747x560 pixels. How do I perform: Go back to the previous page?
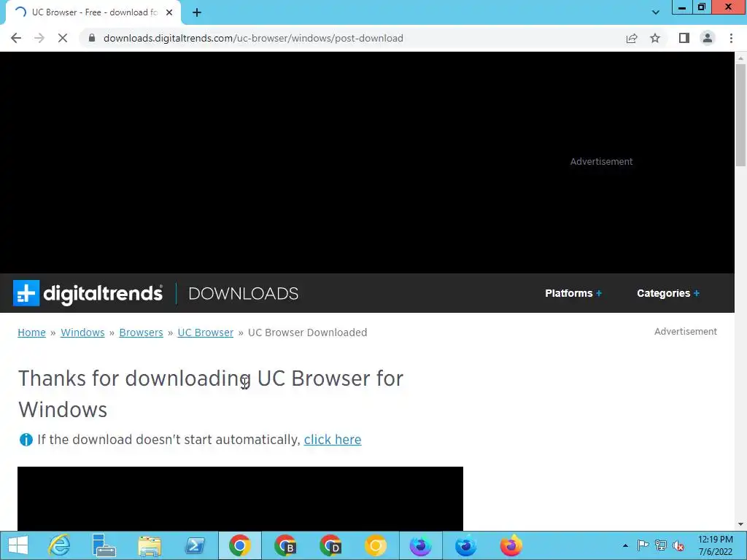(x=16, y=38)
